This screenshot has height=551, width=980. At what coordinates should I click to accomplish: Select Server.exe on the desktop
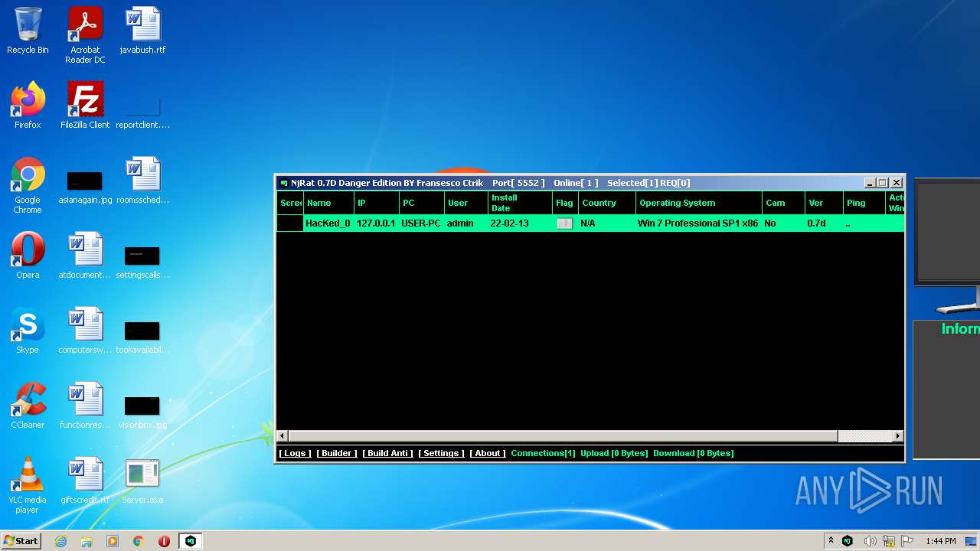pyautogui.click(x=142, y=481)
